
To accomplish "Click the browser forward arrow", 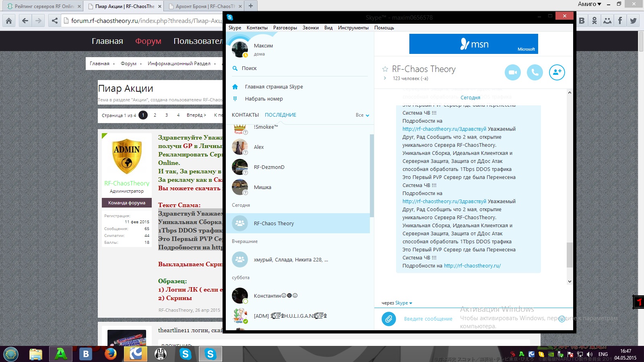I will 39,21.
